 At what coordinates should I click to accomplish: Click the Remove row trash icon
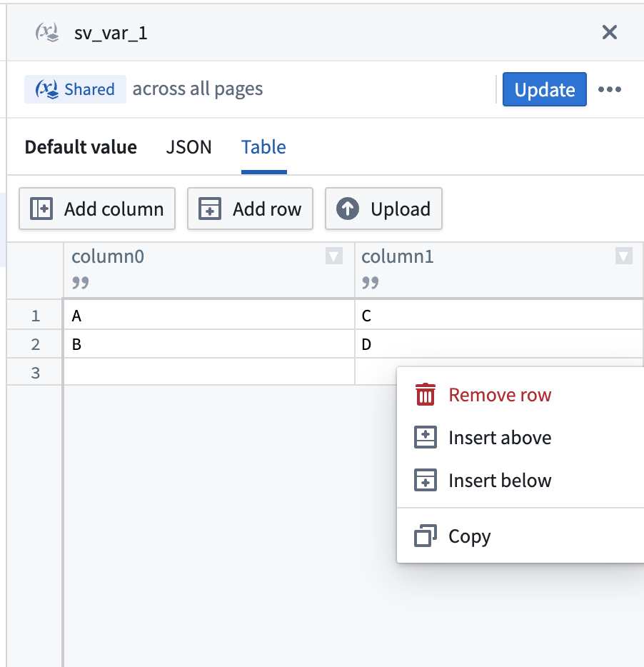pyautogui.click(x=426, y=394)
